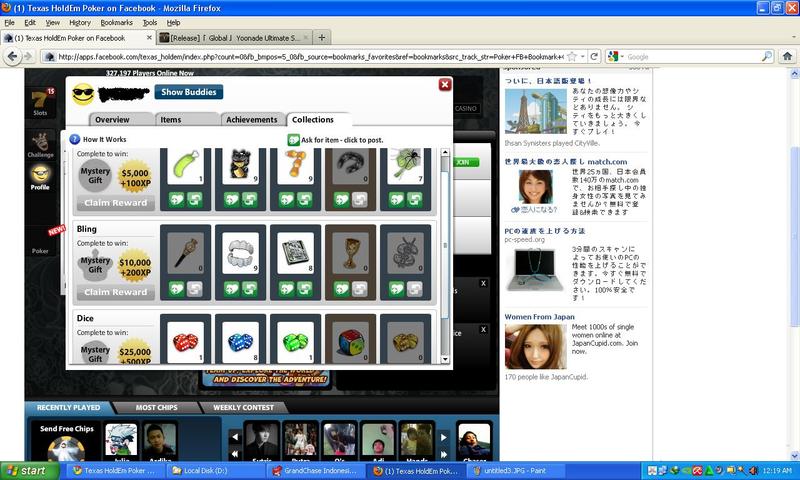Open the History menu
The width and height of the screenshot is (800, 480).
point(80,22)
